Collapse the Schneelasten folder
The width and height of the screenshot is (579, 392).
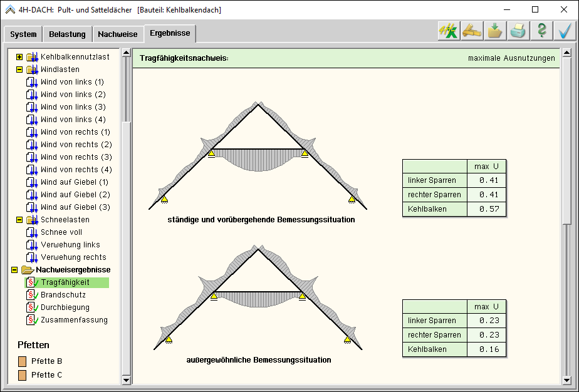coord(19,220)
